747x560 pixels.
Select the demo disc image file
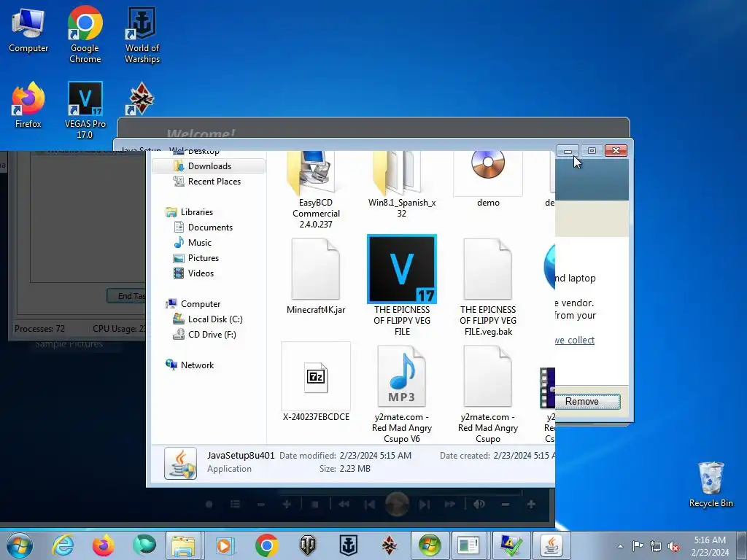pos(488,180)
